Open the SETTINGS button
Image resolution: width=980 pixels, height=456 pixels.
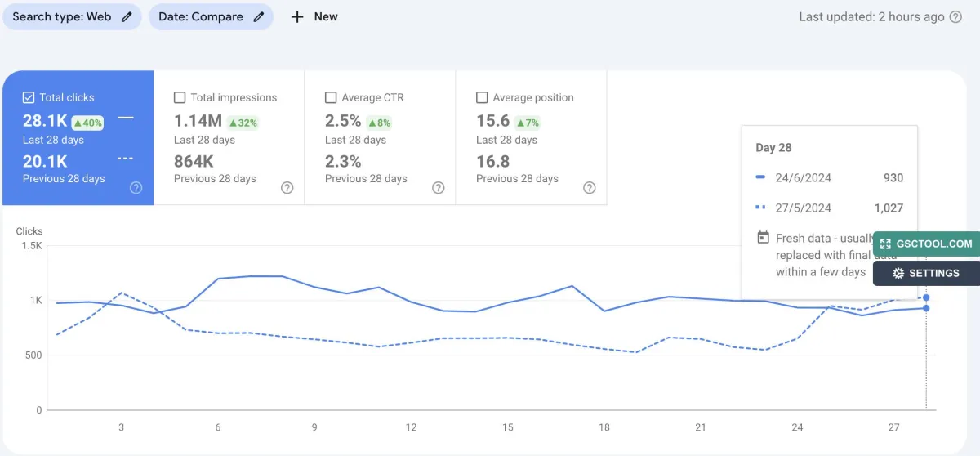926,273
